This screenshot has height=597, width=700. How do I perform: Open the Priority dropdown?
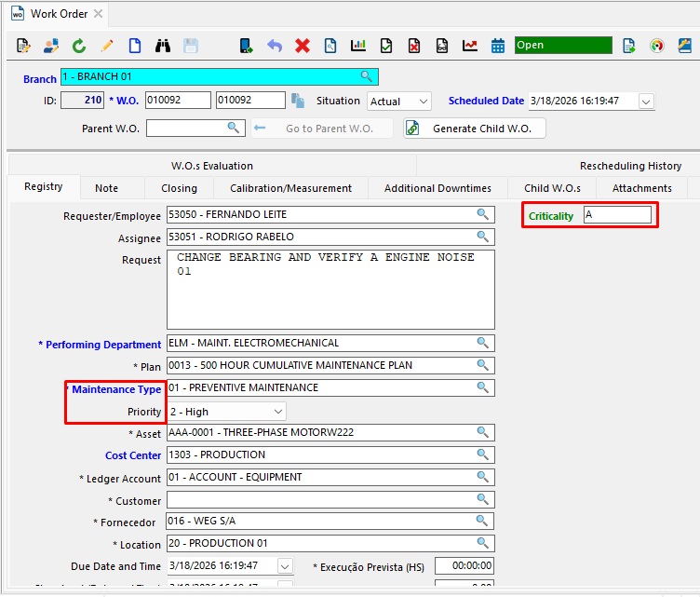point(277,411)
